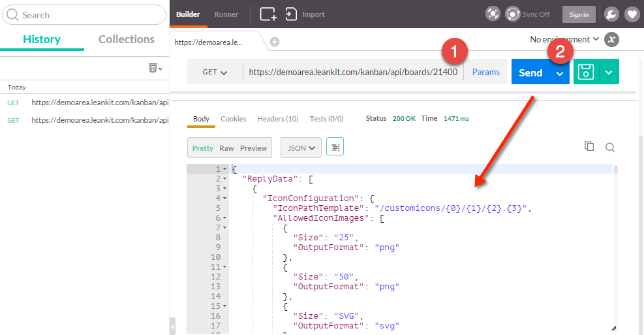644x335 pixels.
Task: Select the https://demoarea.le... request tab
Action: click(x=209, y=42)
